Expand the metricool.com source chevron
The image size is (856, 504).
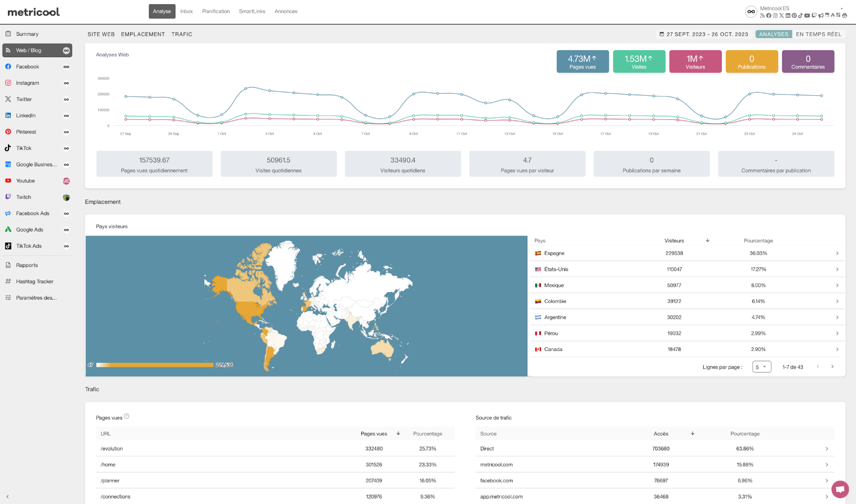pos(827,465)
